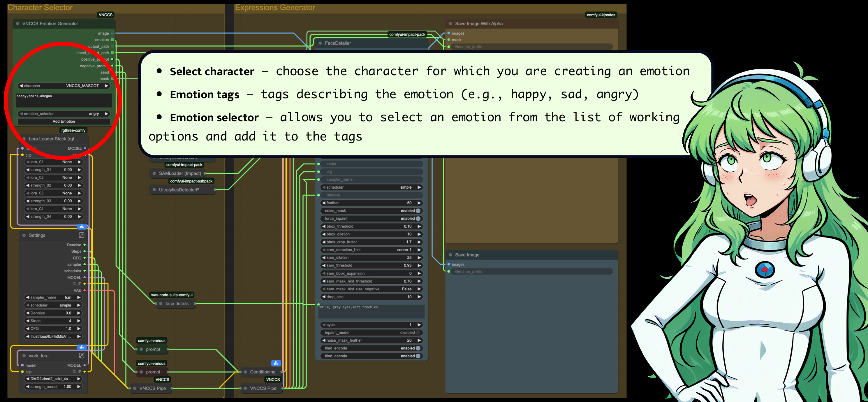868x402 pixels.
Task: Open sampler_name lcm dropdown in Settings
Action: tap(53, 297)
